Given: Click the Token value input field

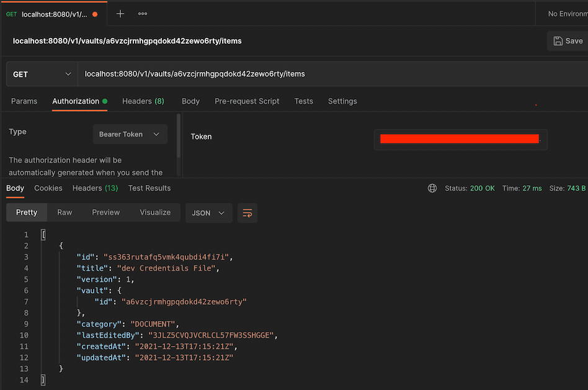Looking at the screenshot, I should [460, 139].
